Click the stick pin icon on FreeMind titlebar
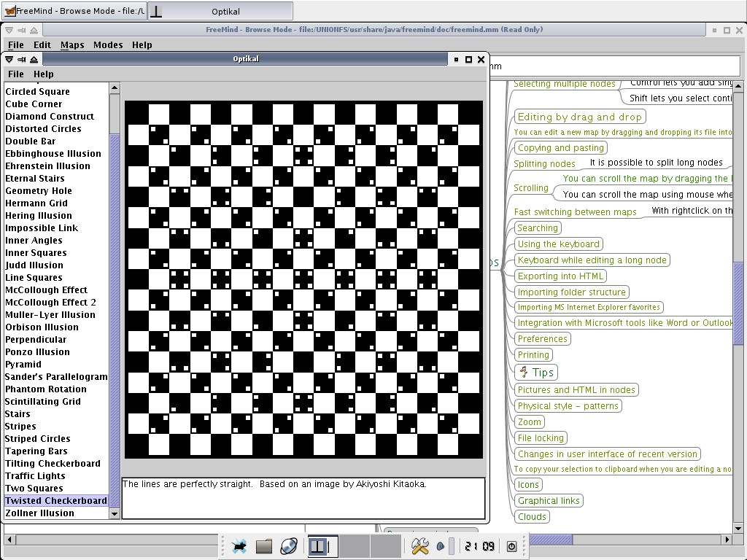This screenshot has width=747, height=560. click(x=21, y=30)
